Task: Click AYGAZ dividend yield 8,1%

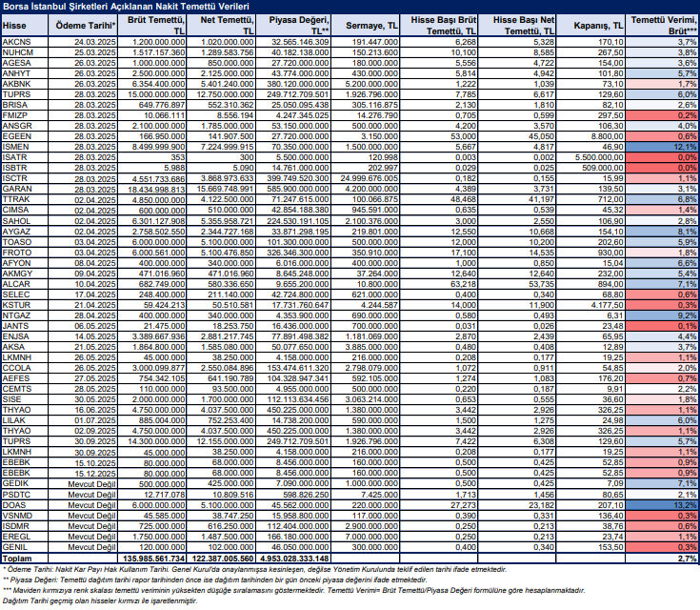Action: tap(662, 232)
